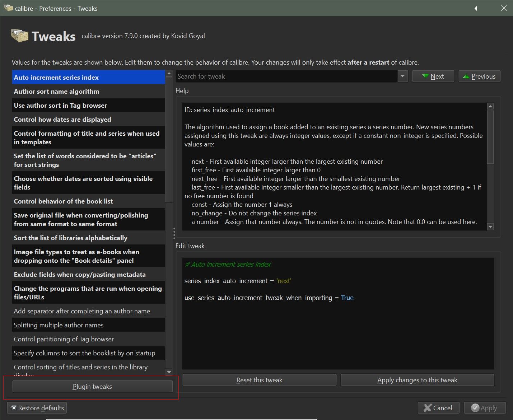Cancel the Tweaks dialog
The image size is (513, 420).
[438, 408]
